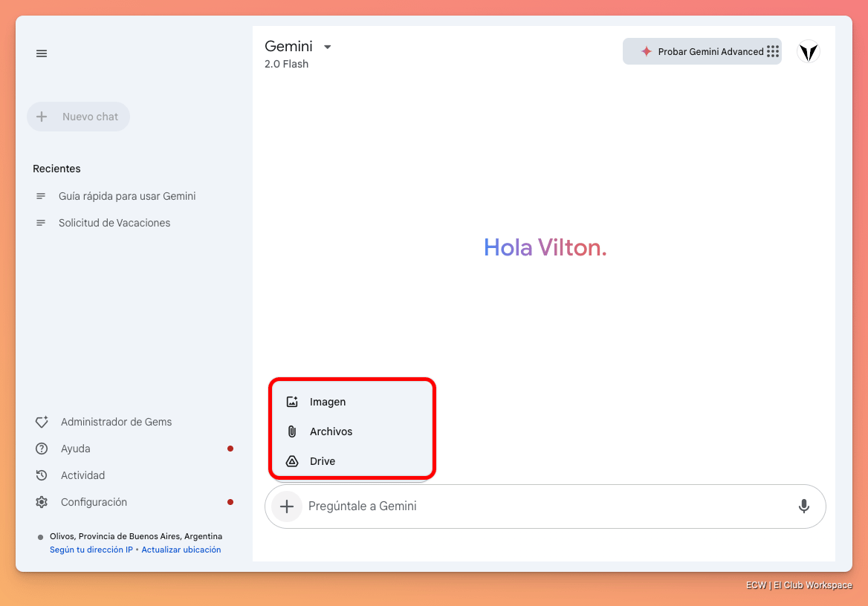Open chat Guía rápida para usar Gemini
Image resolution: width=868 pixels, height=606 pixels.
(127, 196)
